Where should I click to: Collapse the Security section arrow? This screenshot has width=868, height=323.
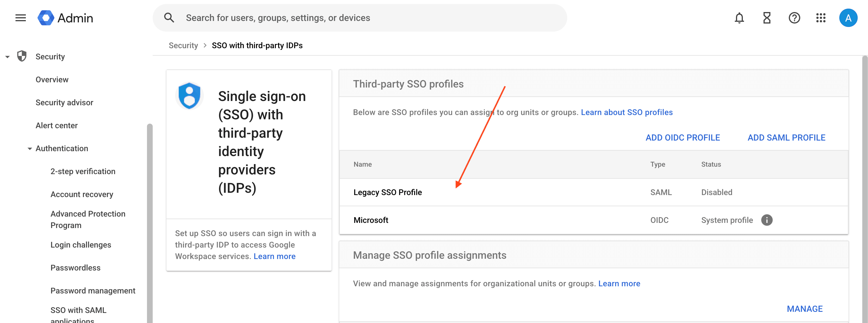click(x=7, y=57)
